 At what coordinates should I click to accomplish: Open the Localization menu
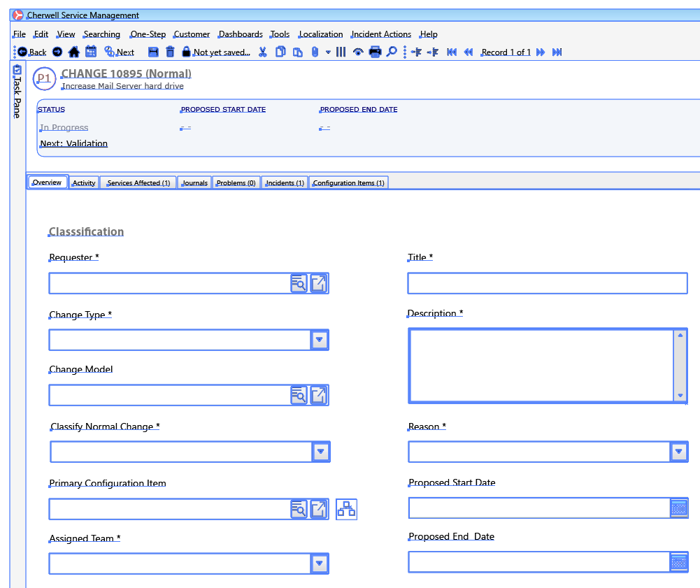[320, 34]
